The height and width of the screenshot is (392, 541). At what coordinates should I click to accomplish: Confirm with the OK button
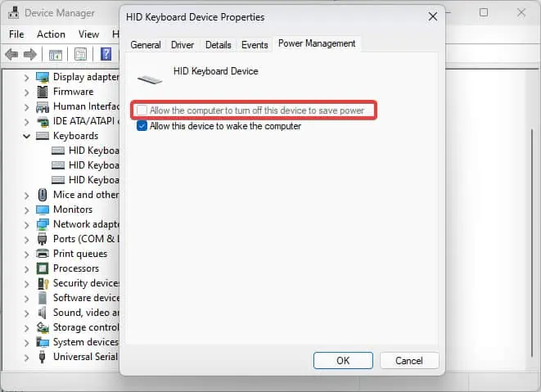(343, 361)
